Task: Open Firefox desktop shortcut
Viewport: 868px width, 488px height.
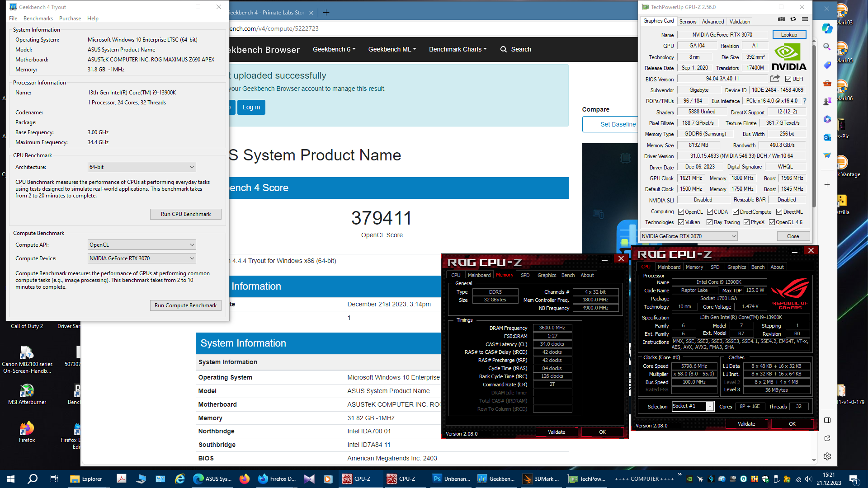Action: tap(27, 432)
